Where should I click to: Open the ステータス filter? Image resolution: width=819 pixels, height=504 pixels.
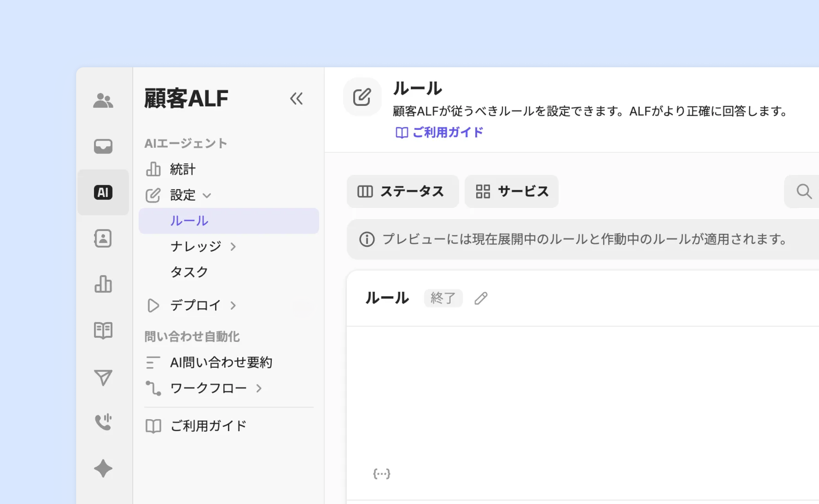tap(402, 192)
